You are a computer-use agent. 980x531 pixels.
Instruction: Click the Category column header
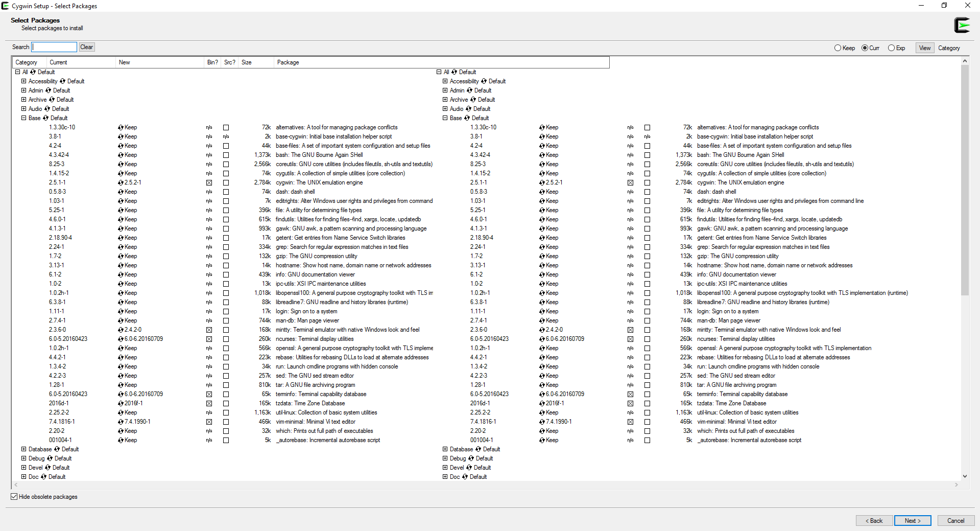pos(30,62)
